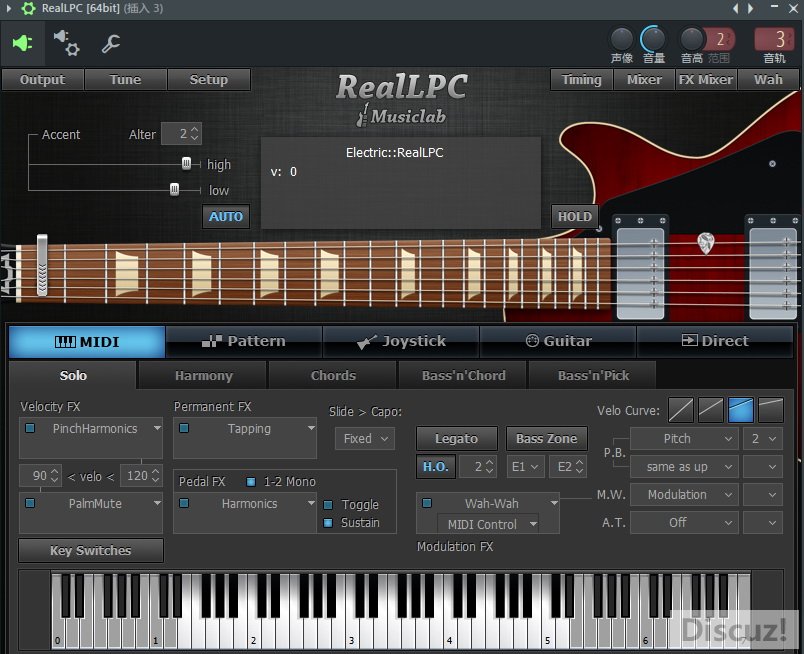Image resolution: width=804 pixels, height=654 pixels.
Task: Open the plug-in gear settings icon
Action: 66,43
